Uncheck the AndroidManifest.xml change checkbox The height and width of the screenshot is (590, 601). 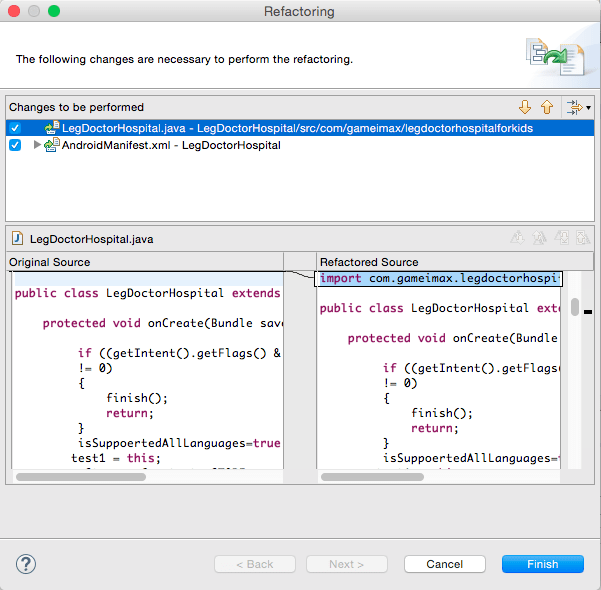(15, 146)
